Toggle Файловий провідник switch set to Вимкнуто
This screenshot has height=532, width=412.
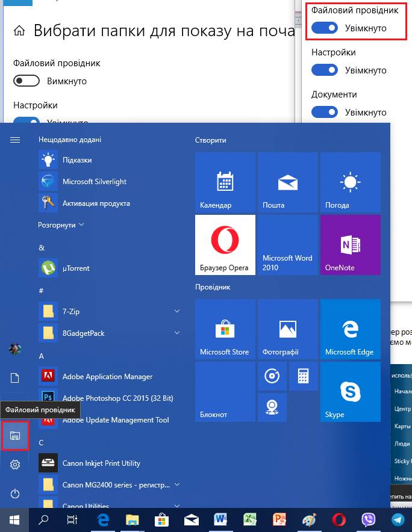[x=27, y=81]
